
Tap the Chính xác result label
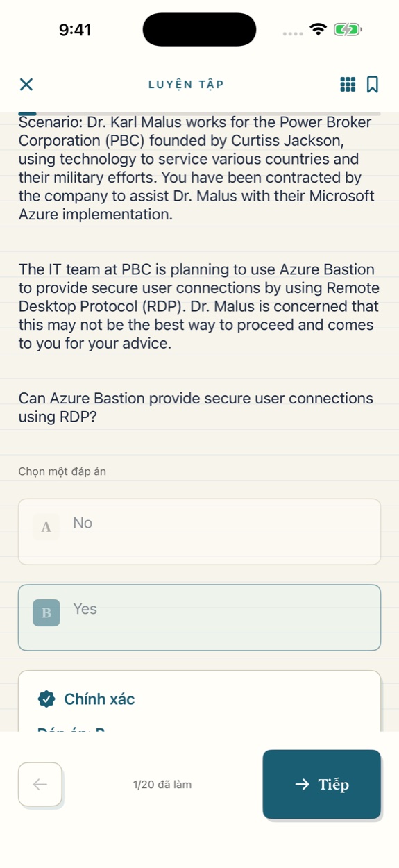(99, 699)
